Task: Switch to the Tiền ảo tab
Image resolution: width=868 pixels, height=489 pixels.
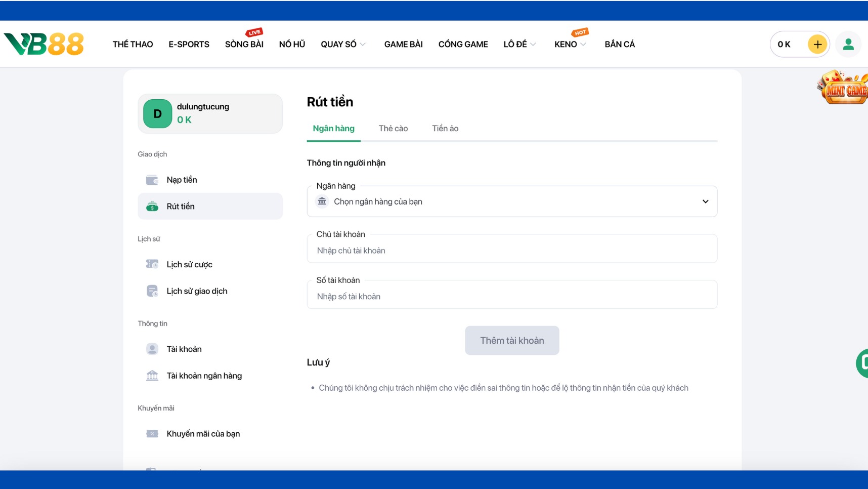Action: point(445,129)
